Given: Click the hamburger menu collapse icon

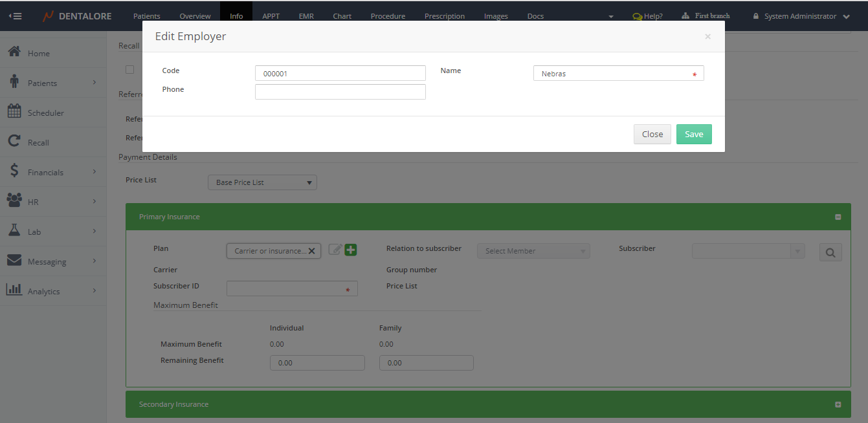Looking at the screenshot, I should (x=15, y=16).
